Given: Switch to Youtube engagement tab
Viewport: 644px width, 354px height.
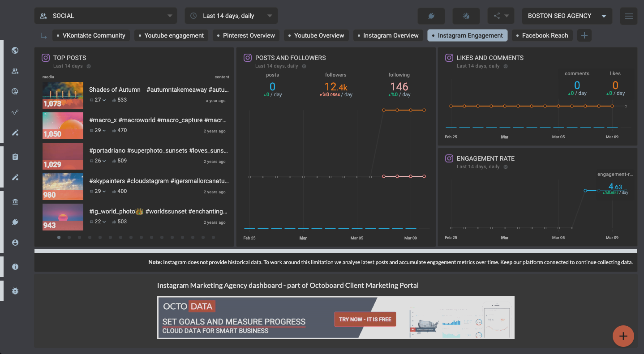Looking at the screenshot, I should coord(171,35).
